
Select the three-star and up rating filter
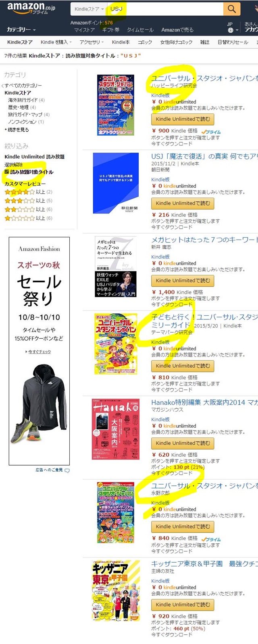click(x=28, y=201)
